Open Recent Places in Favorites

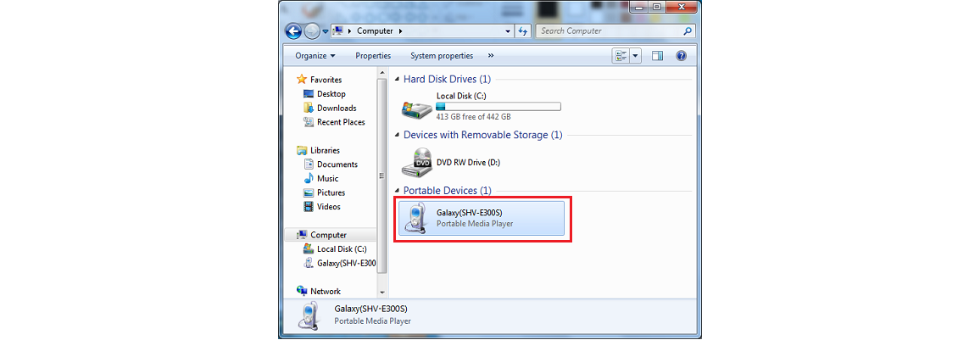tap(341, 122)
